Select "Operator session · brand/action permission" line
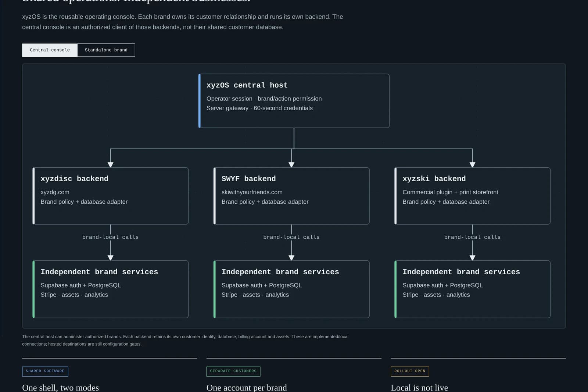Screen dimensions: 588x392 click(x=264, y=99)
